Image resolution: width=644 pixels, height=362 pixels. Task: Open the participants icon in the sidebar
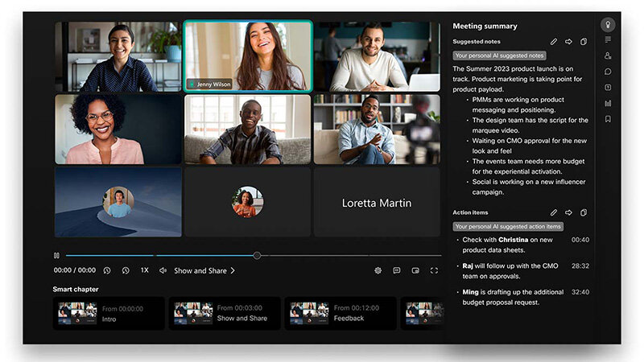pos(608,56)
